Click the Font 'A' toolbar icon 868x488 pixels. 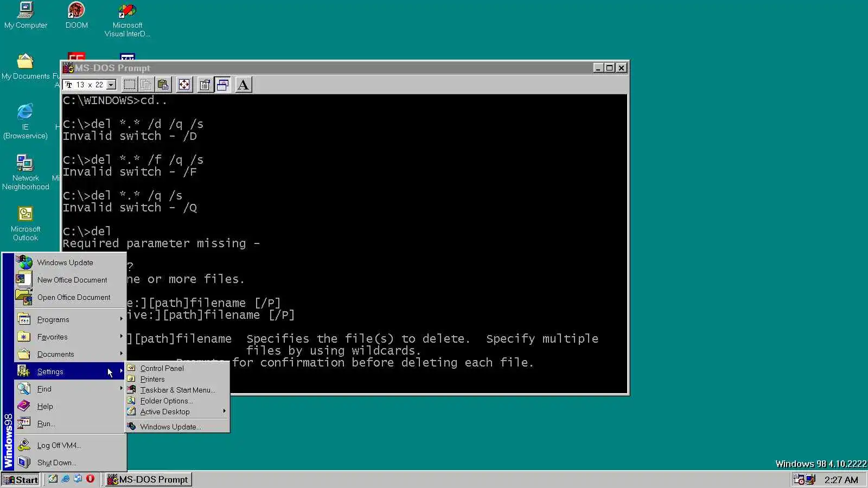(244, 85)
